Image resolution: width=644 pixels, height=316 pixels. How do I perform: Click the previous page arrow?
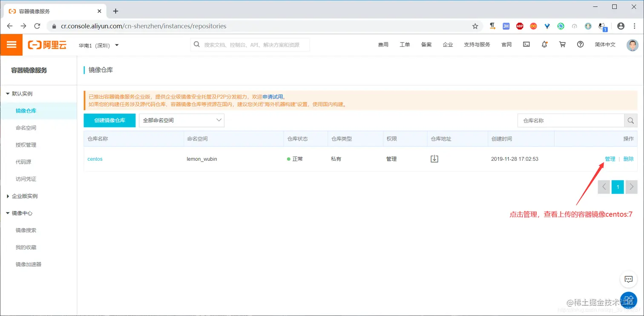coord(604,187)
